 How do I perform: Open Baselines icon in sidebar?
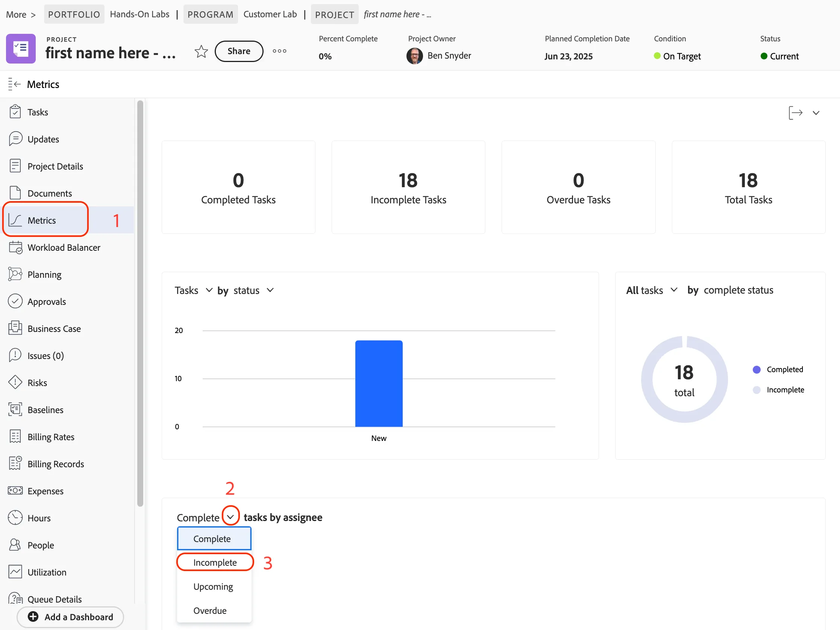(15, 409)
